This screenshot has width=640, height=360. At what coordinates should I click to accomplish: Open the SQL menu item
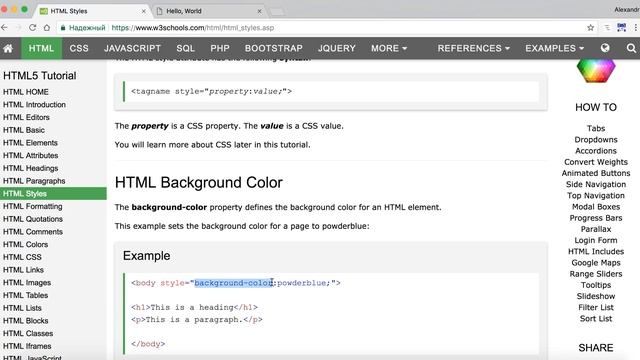[x=185, y=48]
